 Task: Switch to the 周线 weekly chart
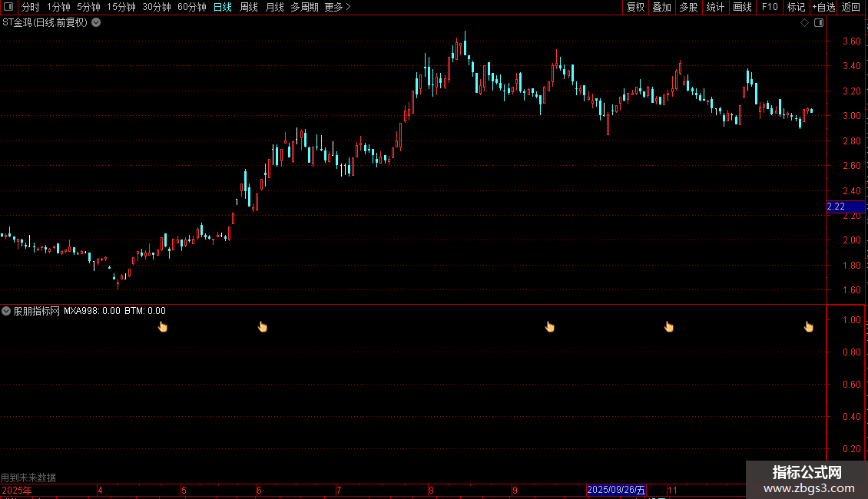click(249, 7)
